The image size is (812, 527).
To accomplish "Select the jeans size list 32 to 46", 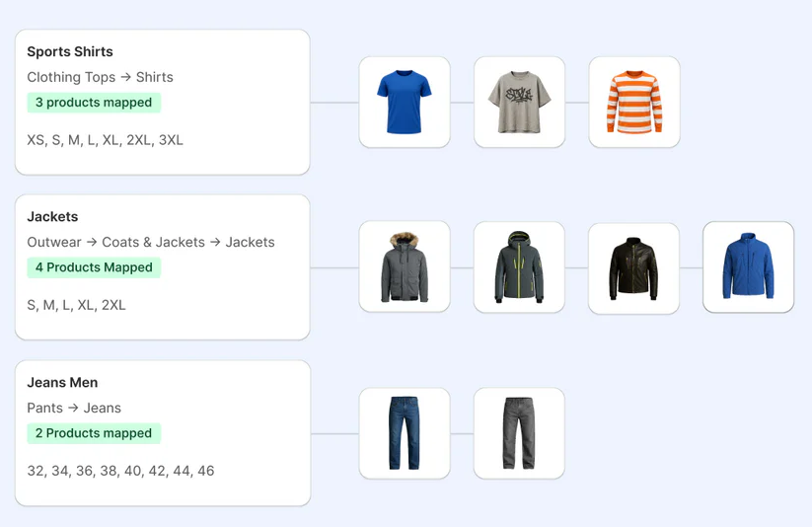I will [x=120, y=471].
